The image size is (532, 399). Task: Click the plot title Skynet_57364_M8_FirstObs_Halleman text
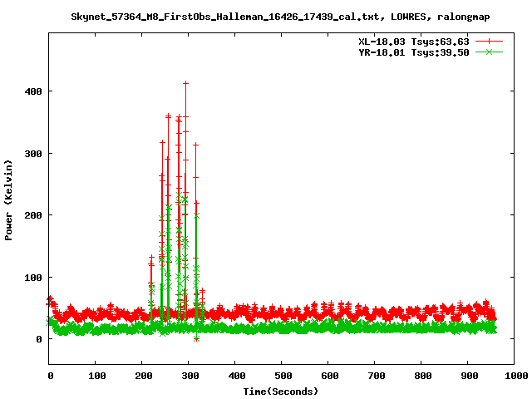tap(280, 17)
